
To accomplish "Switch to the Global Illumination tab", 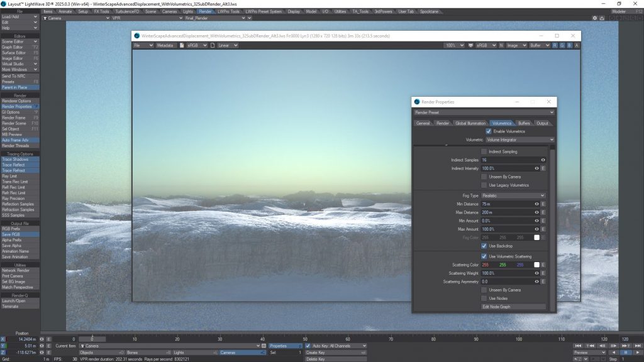I will [x=470, y=123].
